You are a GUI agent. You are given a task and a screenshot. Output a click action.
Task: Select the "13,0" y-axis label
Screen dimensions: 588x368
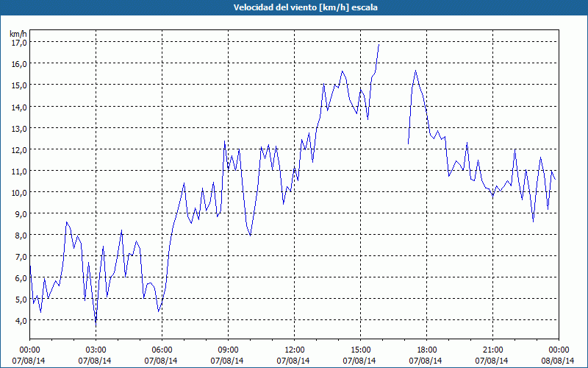(x=19, y=128)
